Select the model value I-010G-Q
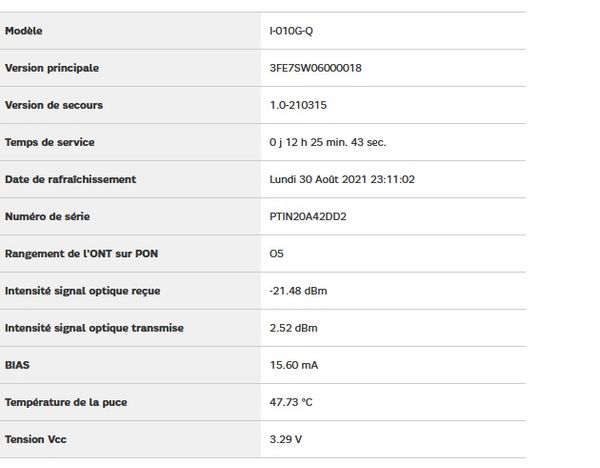 coord(291,31)
